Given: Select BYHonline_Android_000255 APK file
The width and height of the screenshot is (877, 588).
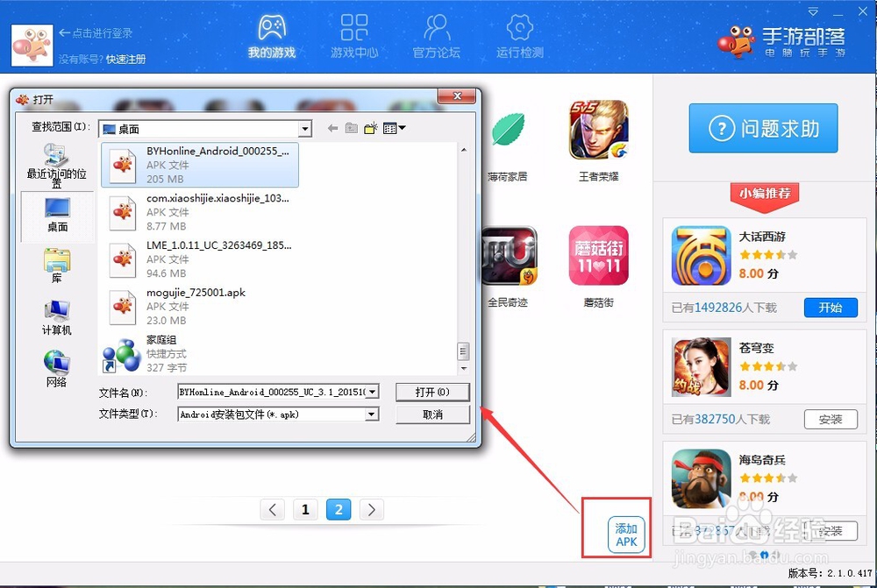Looking at the screenshot, I should [200, 165].
